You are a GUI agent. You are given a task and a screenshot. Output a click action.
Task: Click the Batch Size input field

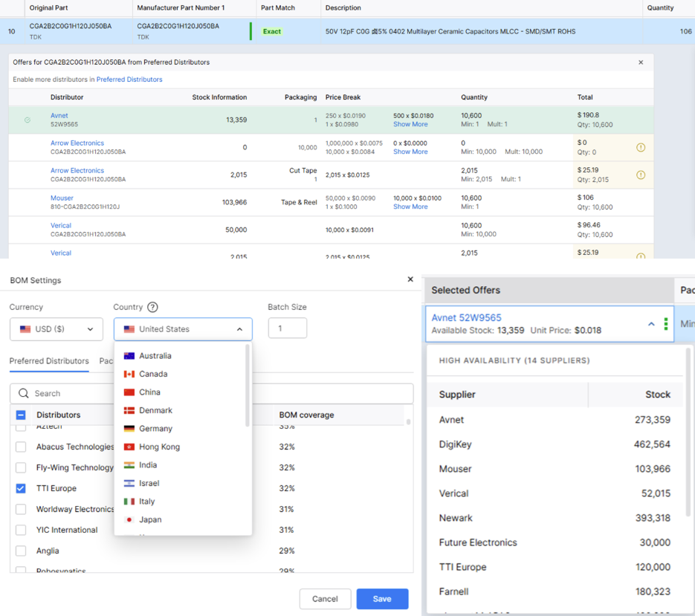(288, 328)
